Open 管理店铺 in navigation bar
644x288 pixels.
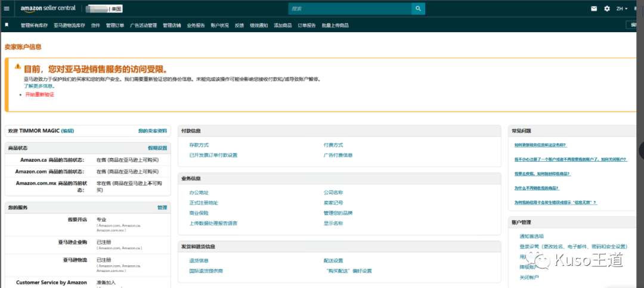[172, 26]
